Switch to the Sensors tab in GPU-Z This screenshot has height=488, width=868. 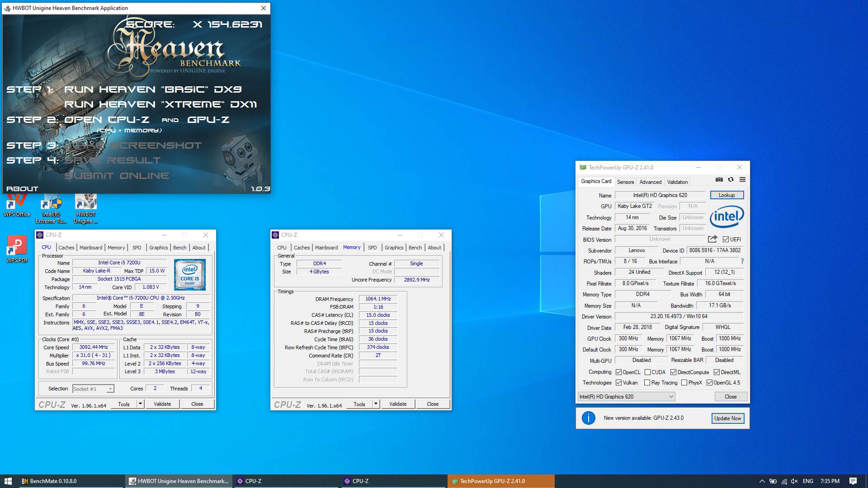pyautogui.click(x=625, y=182)
